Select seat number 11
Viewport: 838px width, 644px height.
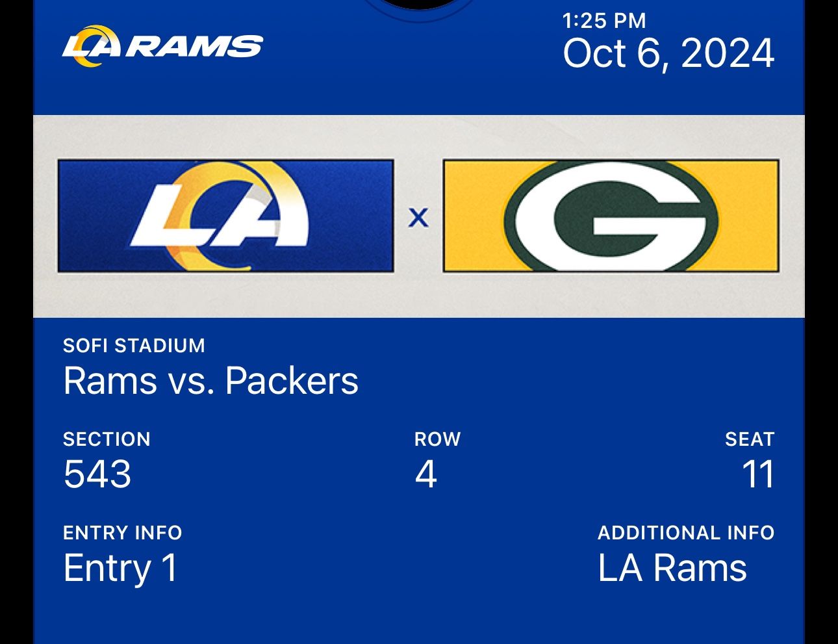point(758,474)
